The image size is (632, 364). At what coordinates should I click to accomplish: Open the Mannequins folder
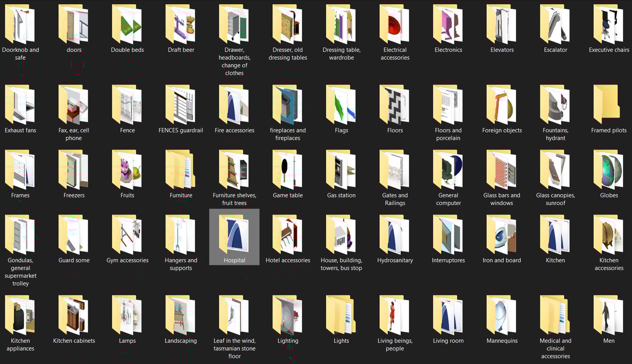click(502, 315)
